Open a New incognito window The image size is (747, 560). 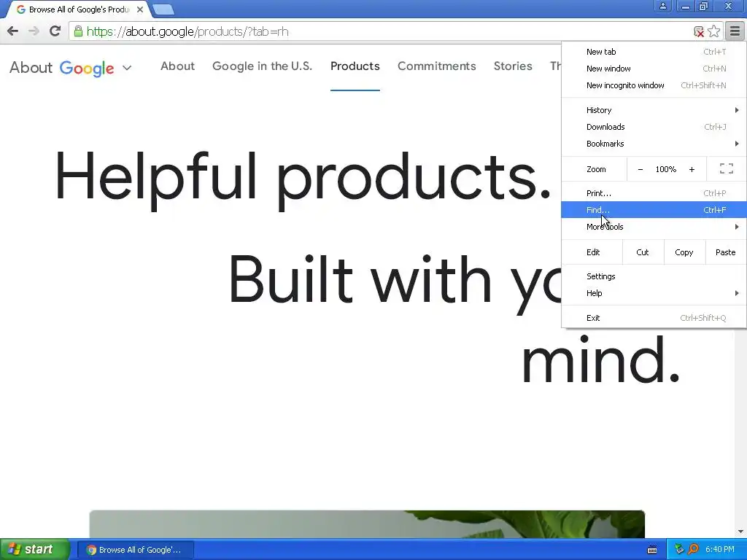[654, 85]
